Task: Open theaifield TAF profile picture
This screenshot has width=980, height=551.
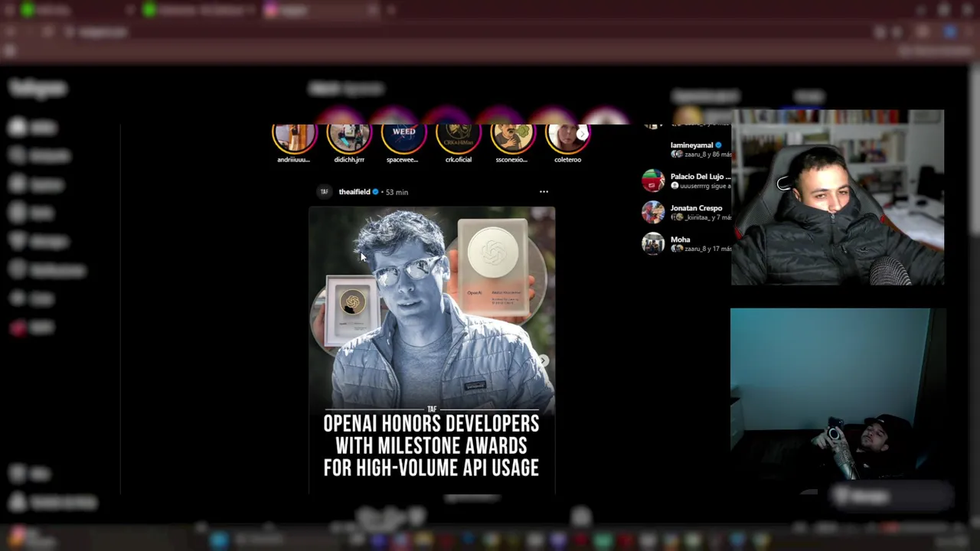Action: [324, 192]
